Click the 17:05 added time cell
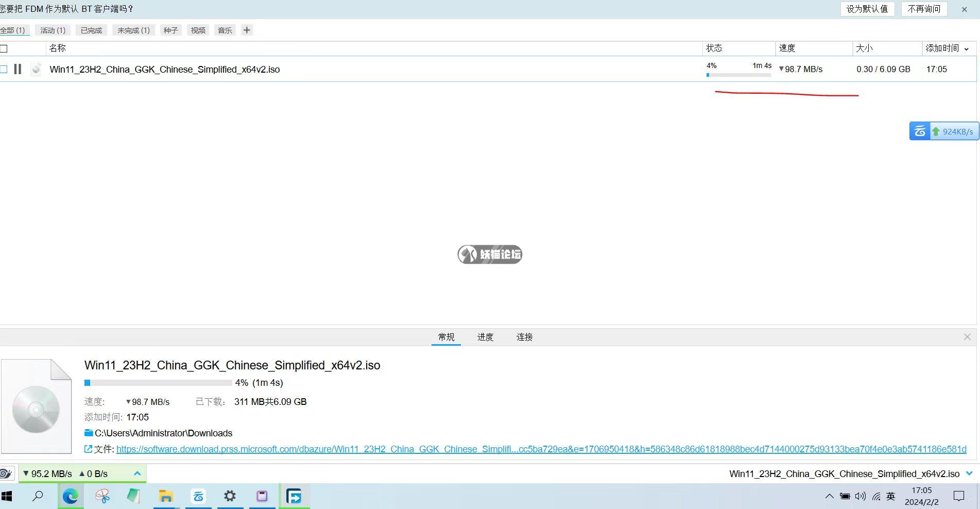The image size is (980, 509). 936,69
